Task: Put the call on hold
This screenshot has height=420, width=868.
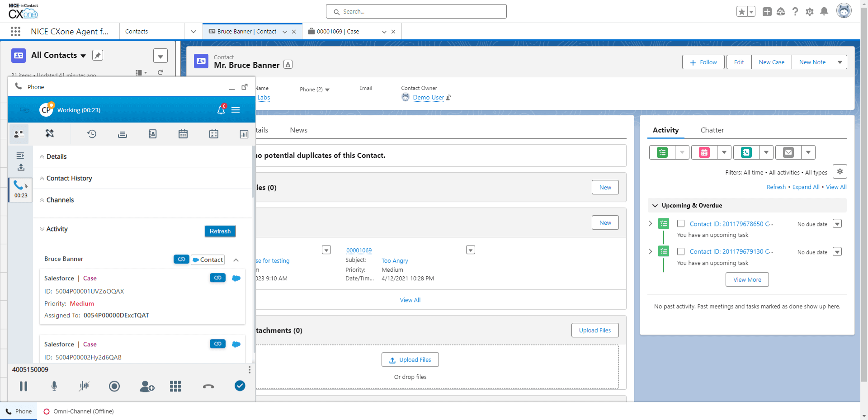Action: pos(24,386)
